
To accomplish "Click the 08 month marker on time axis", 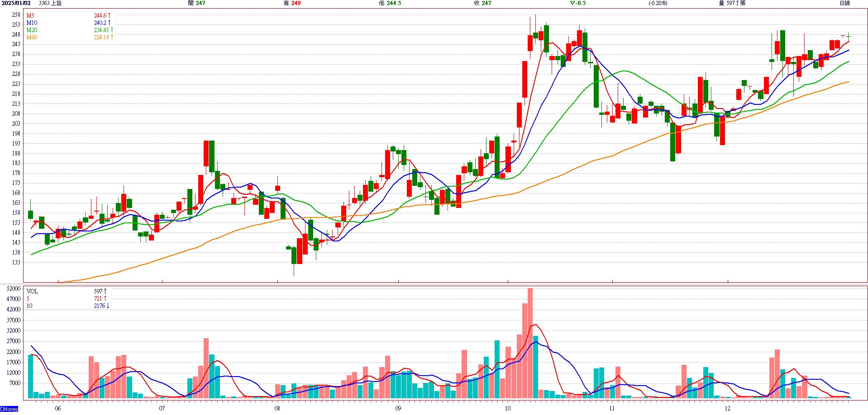I will 277,409.
